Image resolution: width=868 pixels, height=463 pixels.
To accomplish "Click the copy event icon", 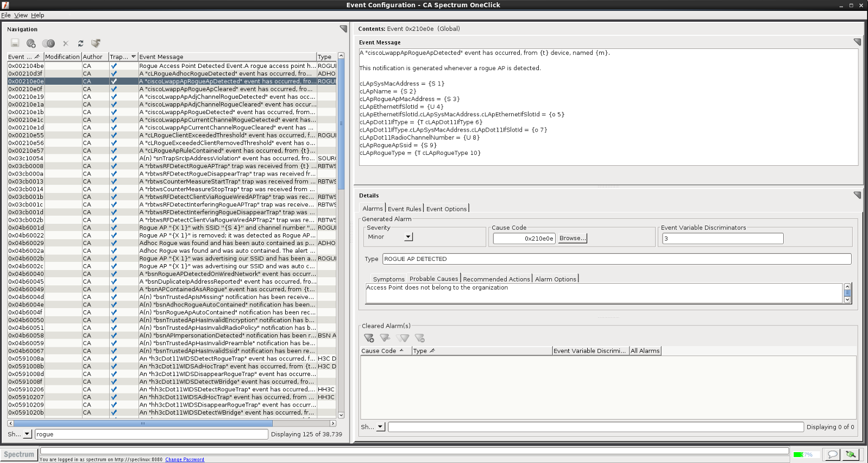I will [x=48, y=43].
